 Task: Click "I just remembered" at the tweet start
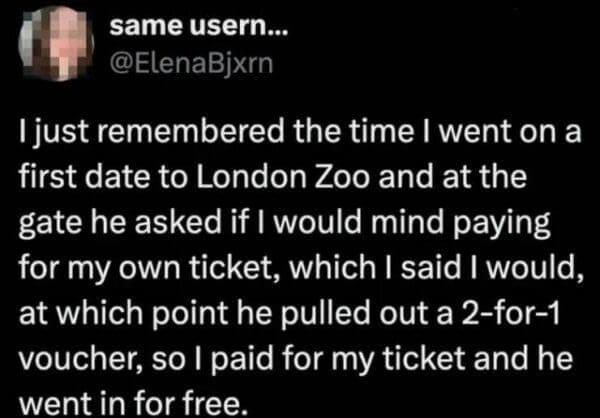coord(120,133)
